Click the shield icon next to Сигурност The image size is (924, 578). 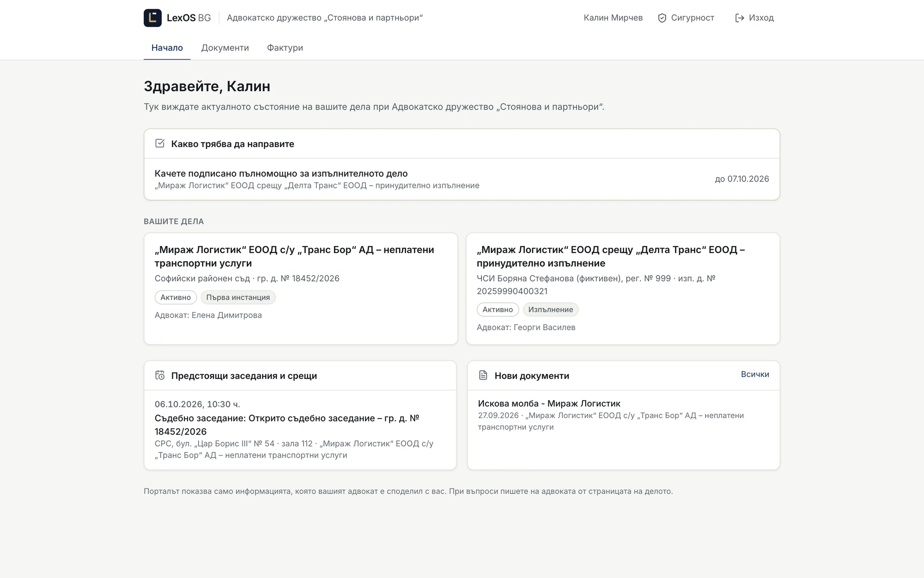pyautogui.click(x=662, y=18)
